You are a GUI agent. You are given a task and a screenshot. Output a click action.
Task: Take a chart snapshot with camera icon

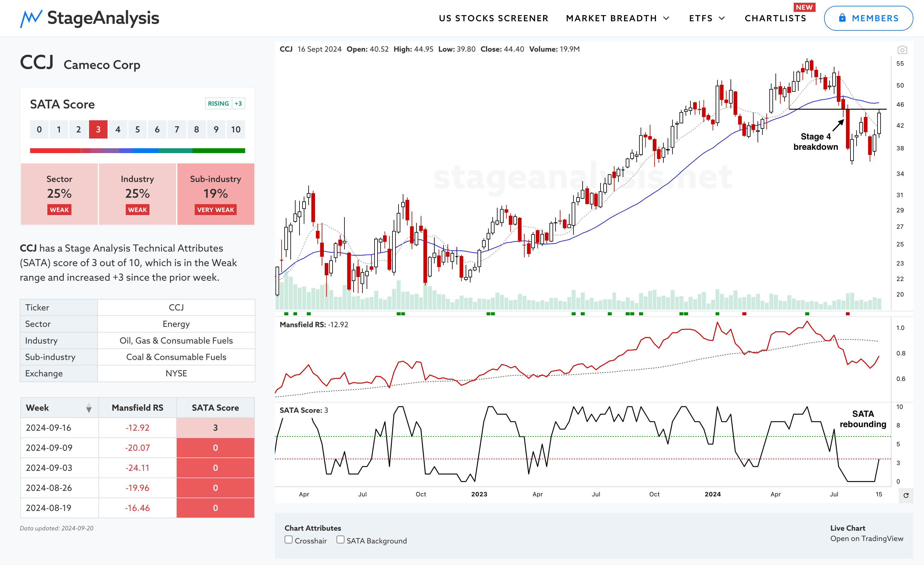[902, 50]
